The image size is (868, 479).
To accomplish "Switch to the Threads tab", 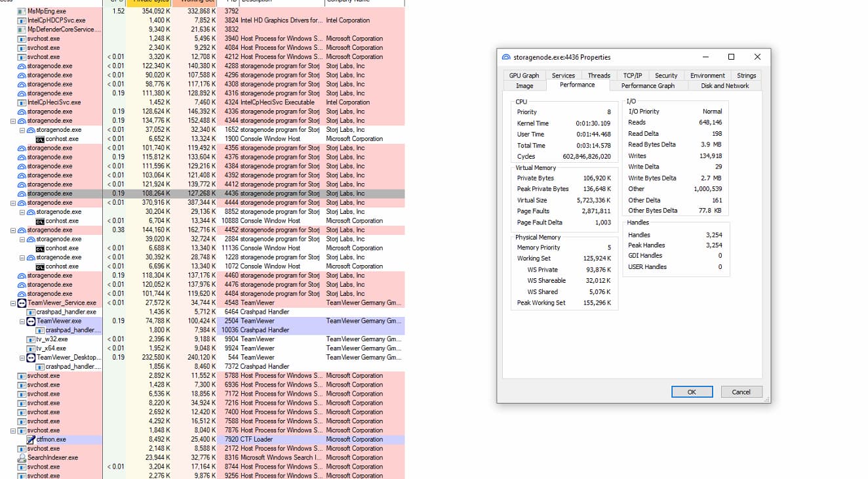I will click(599, 75).
